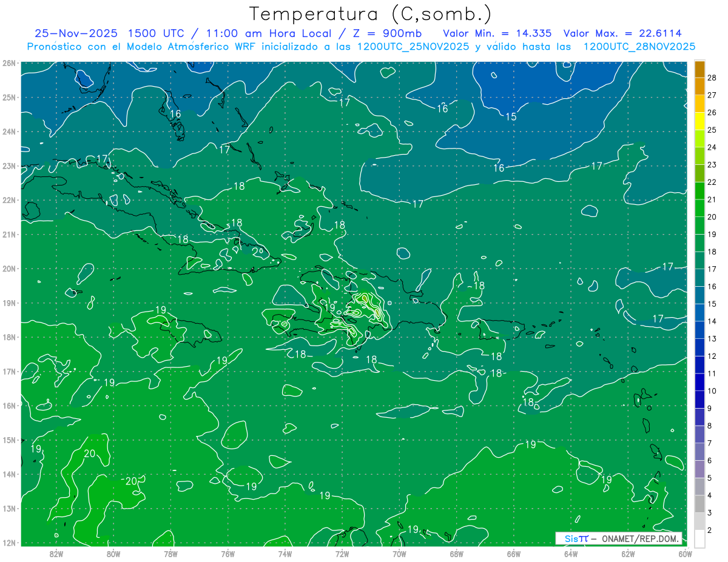
Task: Click the '3' label on the color scale
Action: tap(710, 512)
